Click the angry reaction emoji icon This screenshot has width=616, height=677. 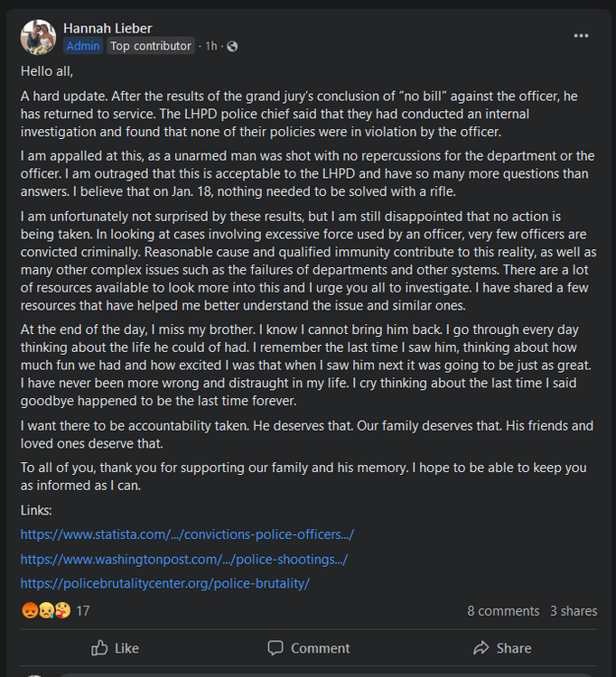28,611
